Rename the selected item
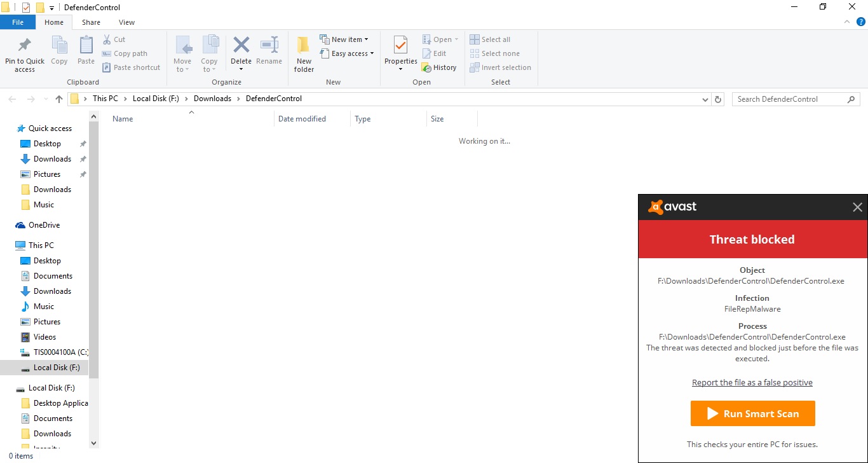 (x=269, y=51)
